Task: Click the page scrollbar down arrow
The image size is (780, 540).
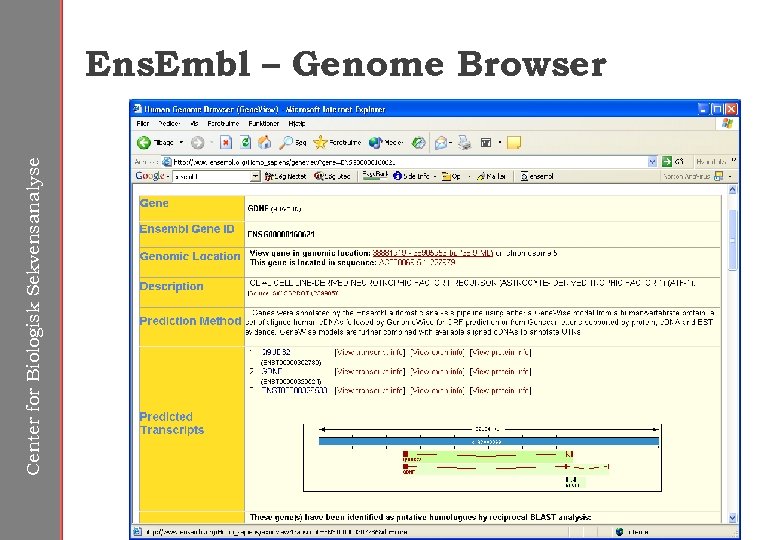Action: (x=732, y=518)
